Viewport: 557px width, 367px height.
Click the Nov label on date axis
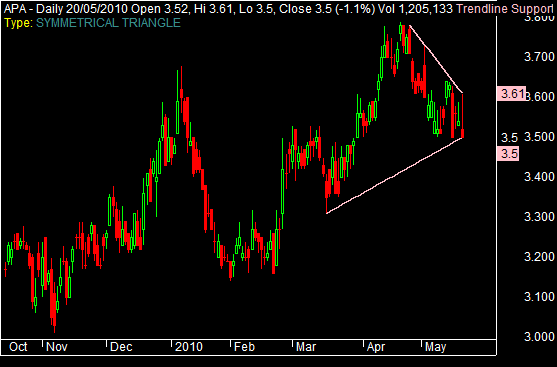coord(57,347)
